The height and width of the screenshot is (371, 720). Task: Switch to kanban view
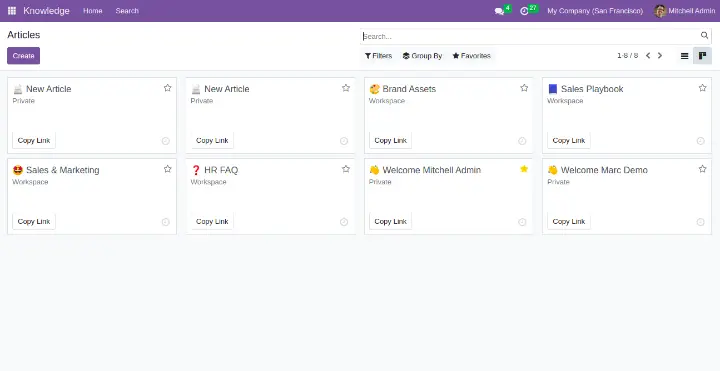pos(702,56)
